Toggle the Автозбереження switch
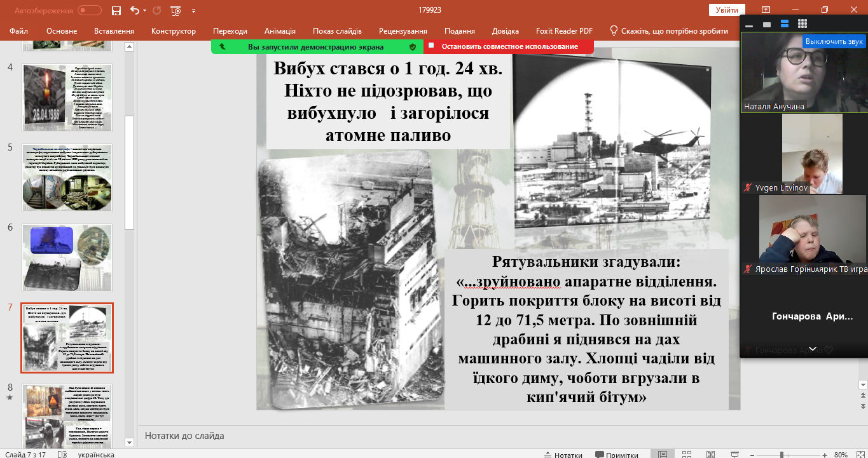This screenshot has height=458, width=868. tap(90, 10)
